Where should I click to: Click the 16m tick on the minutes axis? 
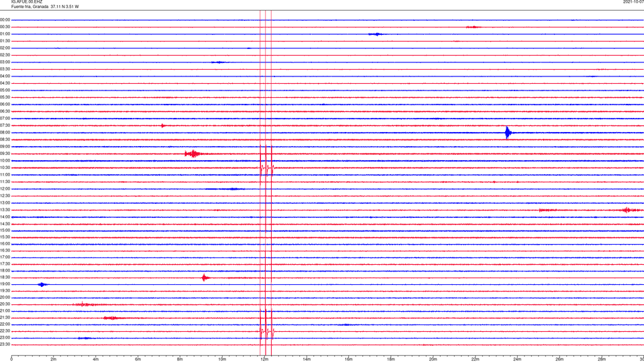pyautogui.click(x=349, y=359)
